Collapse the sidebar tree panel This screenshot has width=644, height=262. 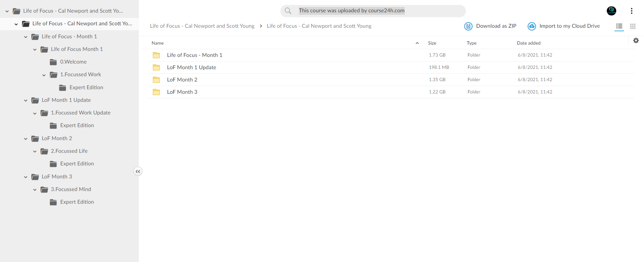(x=138, y=171)
